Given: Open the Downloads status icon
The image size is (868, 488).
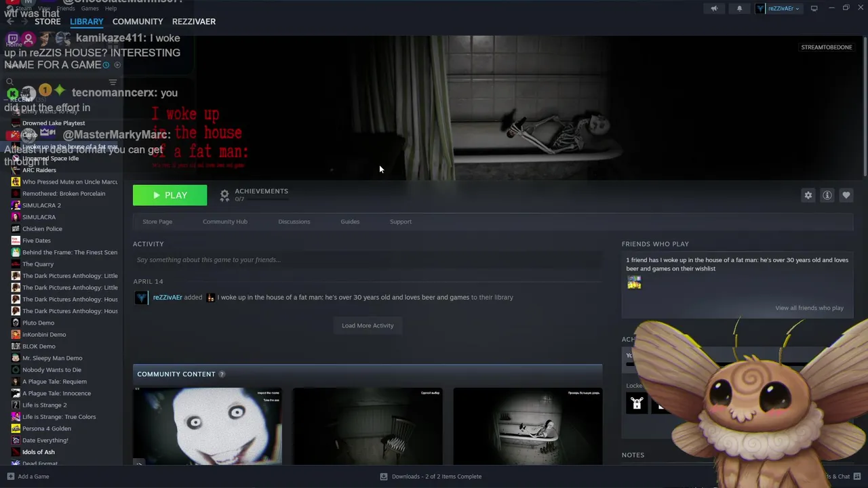Looking at the screenshot, I should [383, 476].
